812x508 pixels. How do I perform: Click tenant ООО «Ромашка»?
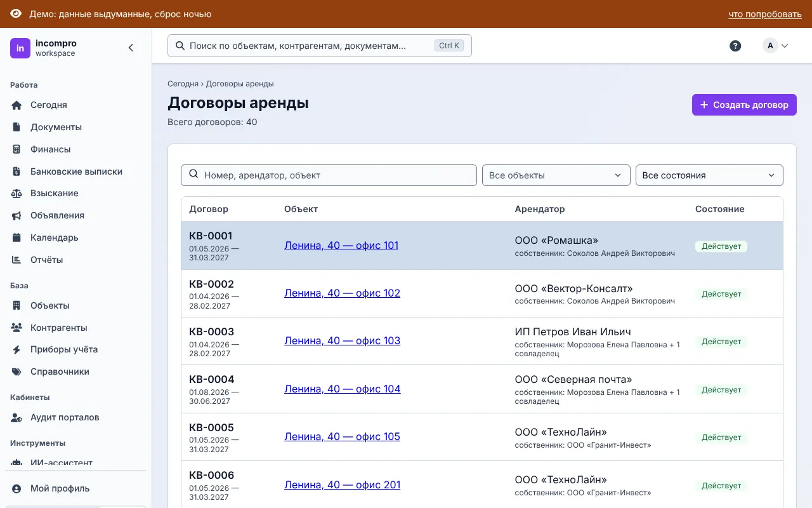point(556,240)
